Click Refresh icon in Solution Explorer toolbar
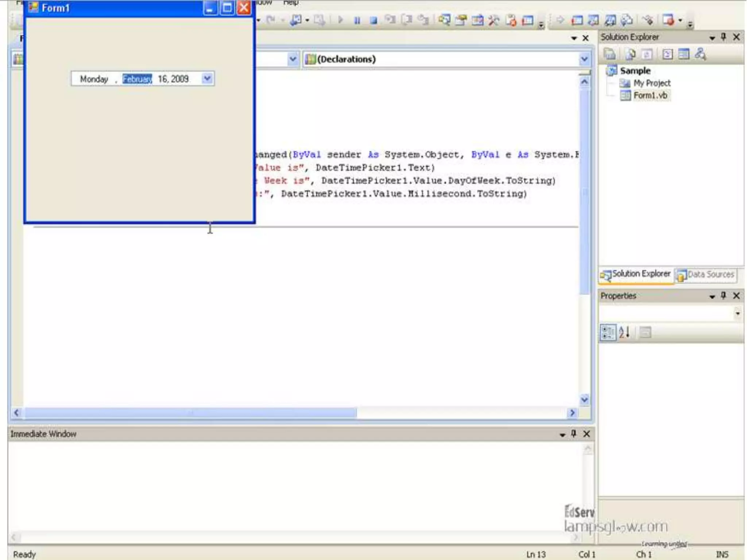 pos(647,54)
